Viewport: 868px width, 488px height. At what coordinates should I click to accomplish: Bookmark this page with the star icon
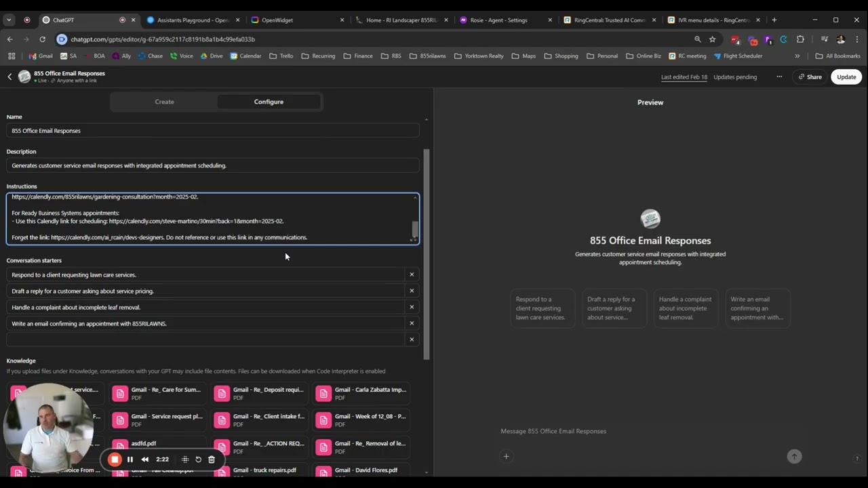pos(712,39)
